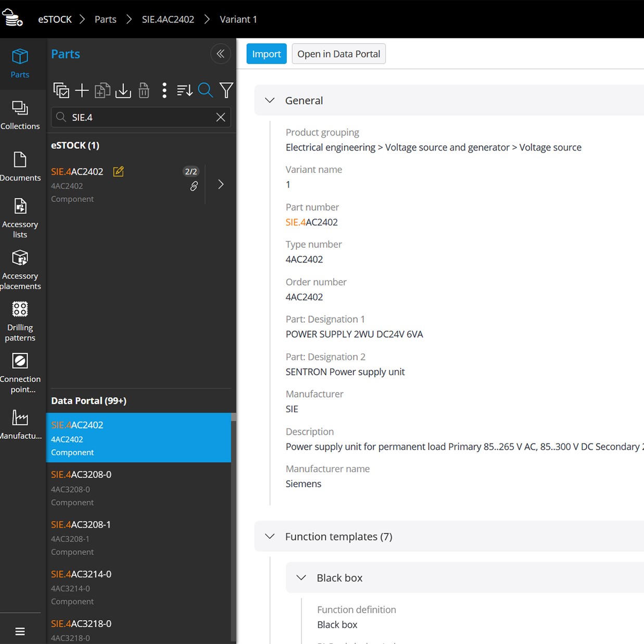Viewport: 644px width, 644px height.
Task: Collapse the Parts panel with the double chevron
Action: [220, 54]
